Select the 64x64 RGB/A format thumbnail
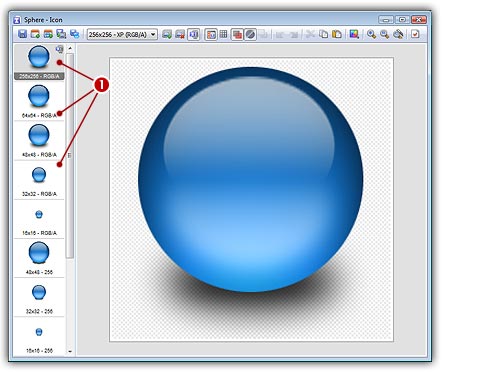 [x=39, y=102]
